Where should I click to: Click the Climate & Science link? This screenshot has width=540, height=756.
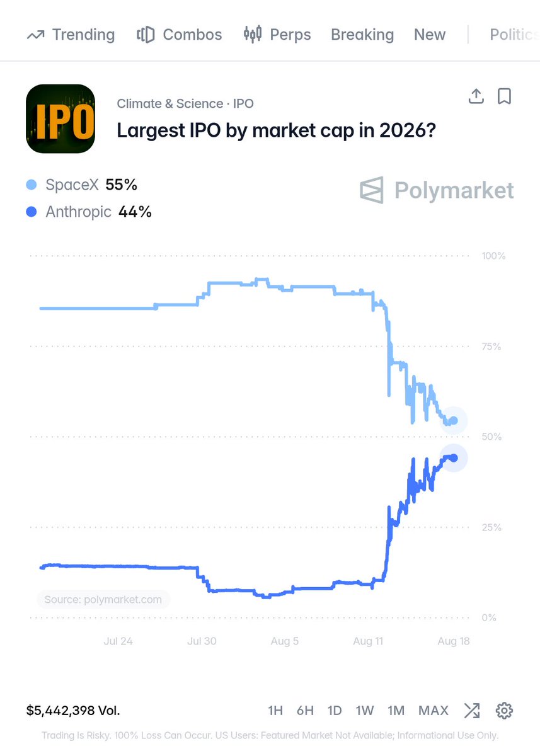click(x=170, y=103)
